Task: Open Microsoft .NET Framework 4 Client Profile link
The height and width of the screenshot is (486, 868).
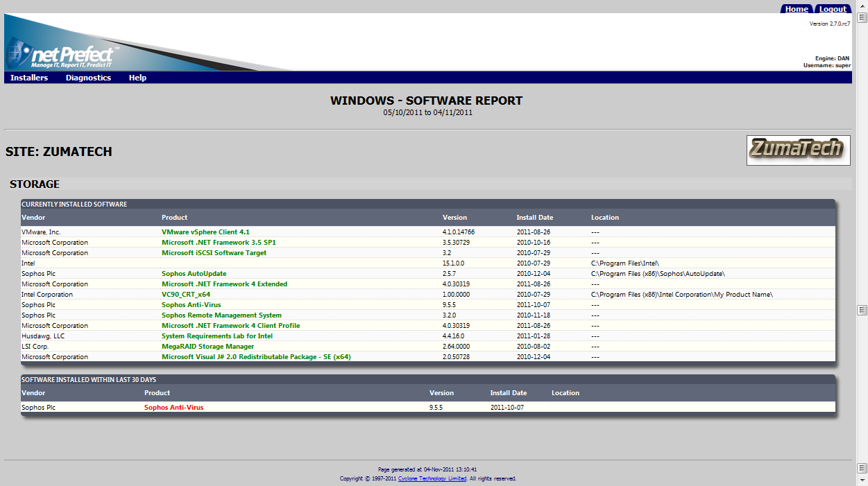Action: tap(231, 326)
